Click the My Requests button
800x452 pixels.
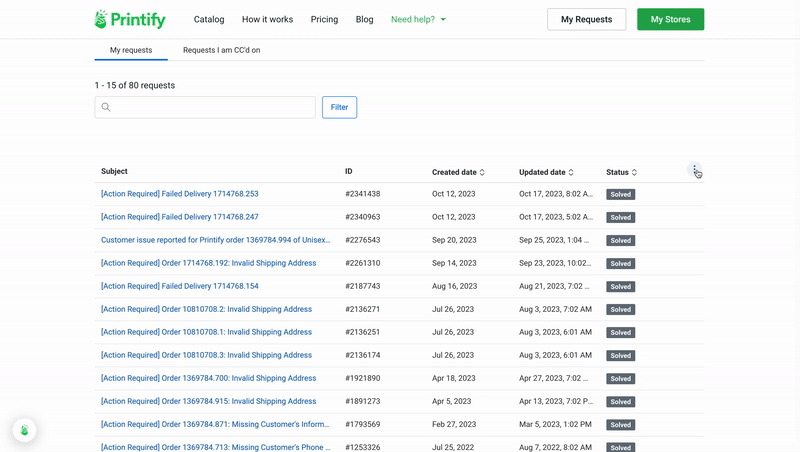tap(587, 19)
